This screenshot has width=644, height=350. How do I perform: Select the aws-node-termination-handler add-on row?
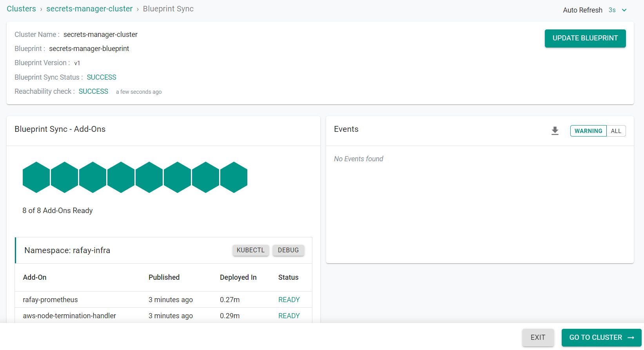(163, 315)
